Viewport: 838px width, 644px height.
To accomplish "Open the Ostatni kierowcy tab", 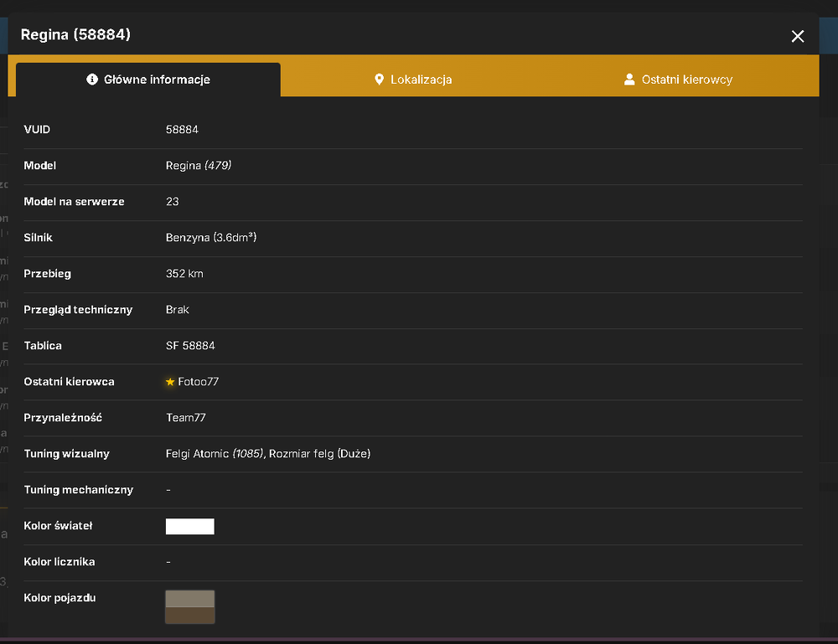I will click(x=678, y=80).
